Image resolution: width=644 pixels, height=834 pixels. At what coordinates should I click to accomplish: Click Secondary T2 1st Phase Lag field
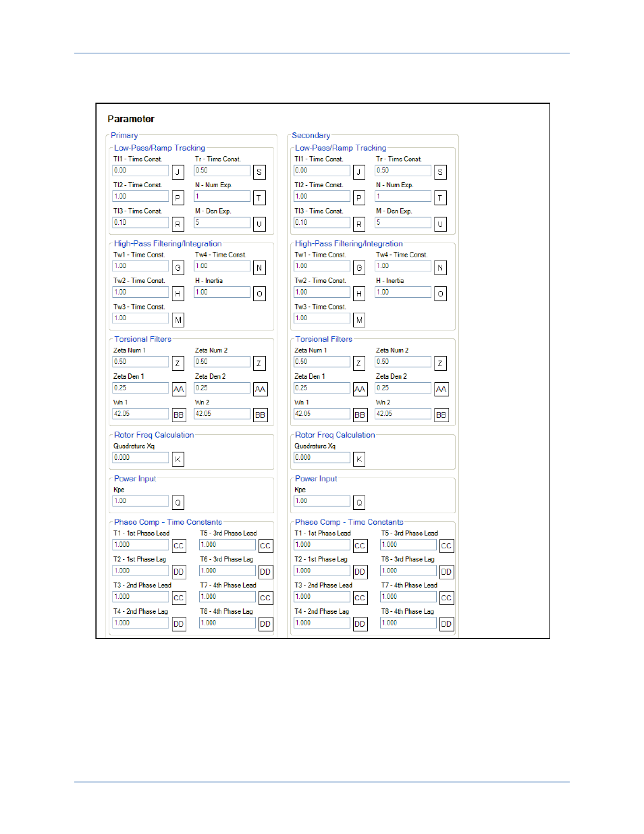pyautogui.click(x=322, y=571)
